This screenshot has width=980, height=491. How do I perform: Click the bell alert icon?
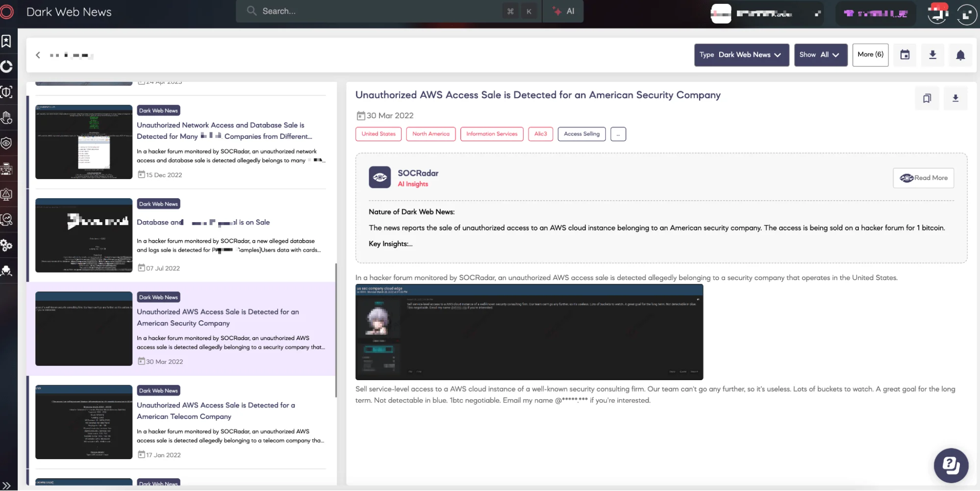pyautogui.click(x=960, y=55)
